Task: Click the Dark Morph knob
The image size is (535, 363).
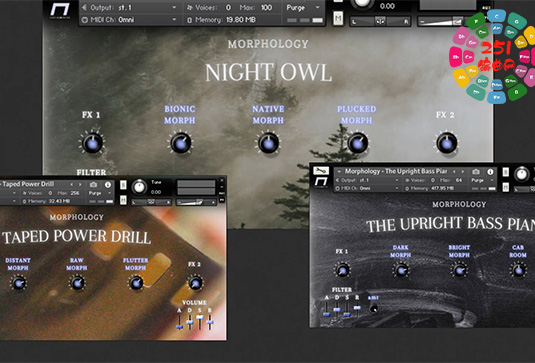Action: pos(401,270)
